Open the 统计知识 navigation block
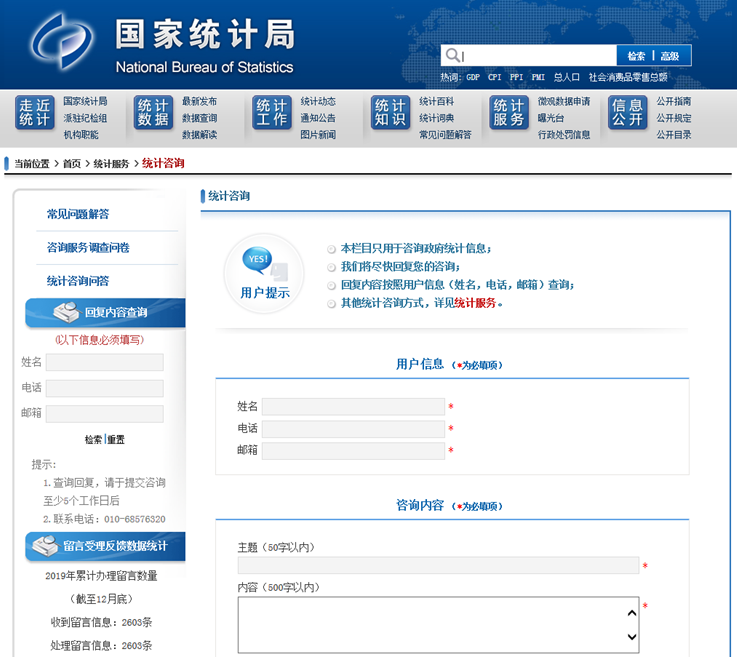The width and height of the screenshot is (737, 657). [389, 113]
